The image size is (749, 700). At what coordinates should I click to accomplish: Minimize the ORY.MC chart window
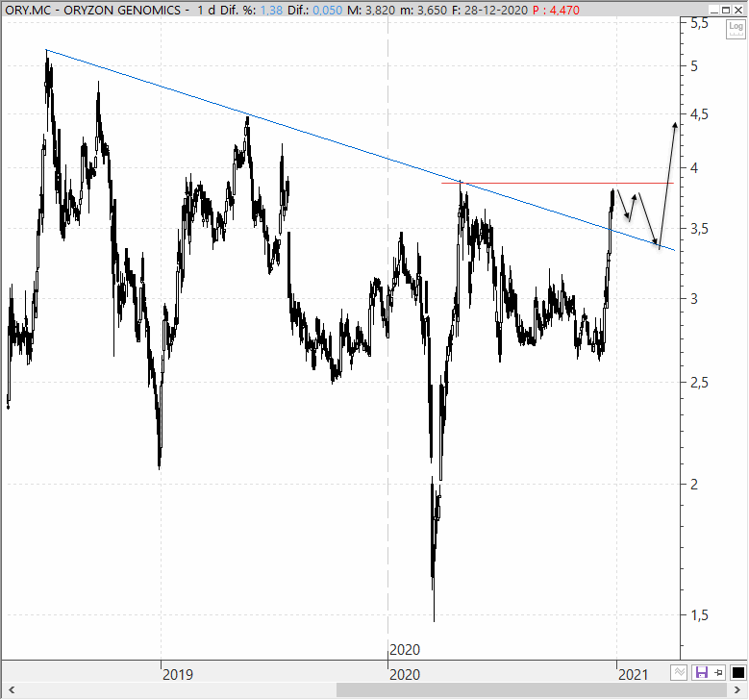click(x=714, y=10)
